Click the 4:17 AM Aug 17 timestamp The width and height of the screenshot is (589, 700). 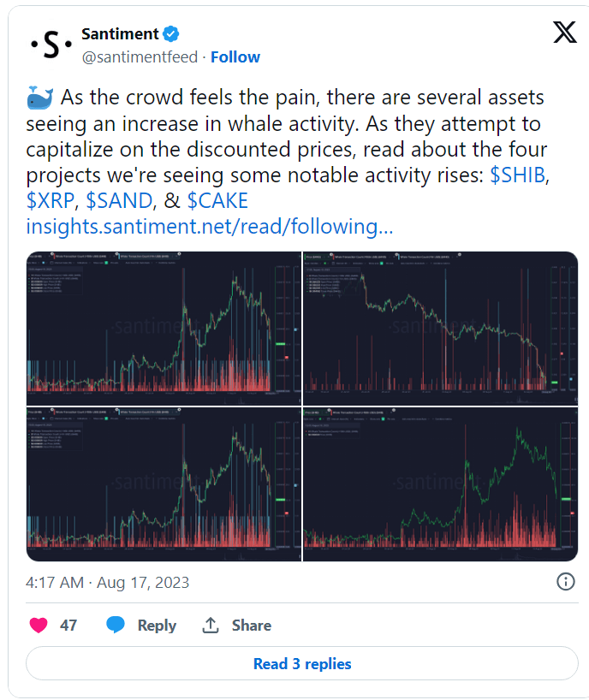pos(108,583)
